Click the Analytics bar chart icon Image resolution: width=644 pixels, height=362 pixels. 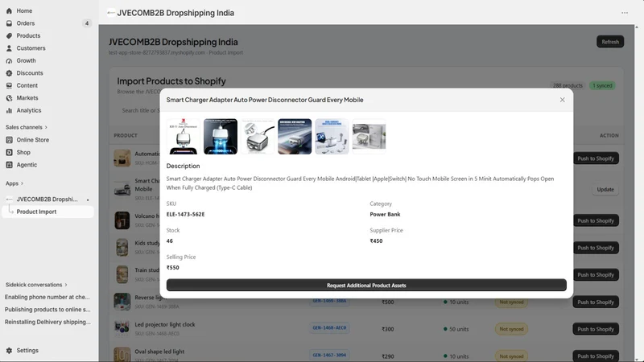(9, 110)
